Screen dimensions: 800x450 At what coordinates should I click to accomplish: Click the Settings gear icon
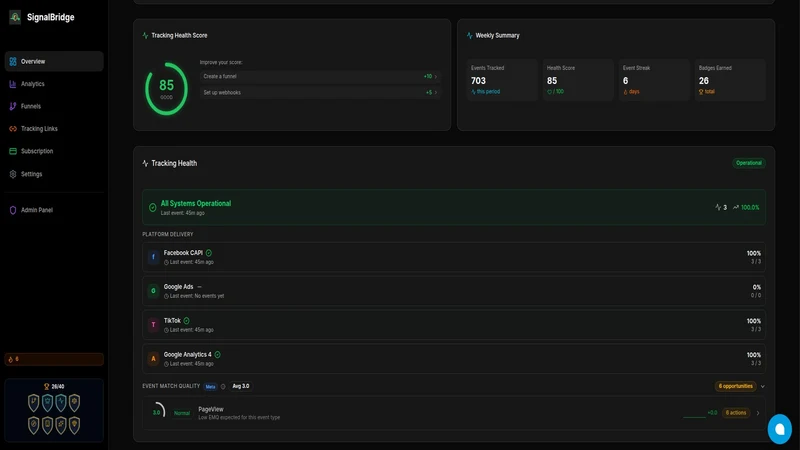point(13,174)
